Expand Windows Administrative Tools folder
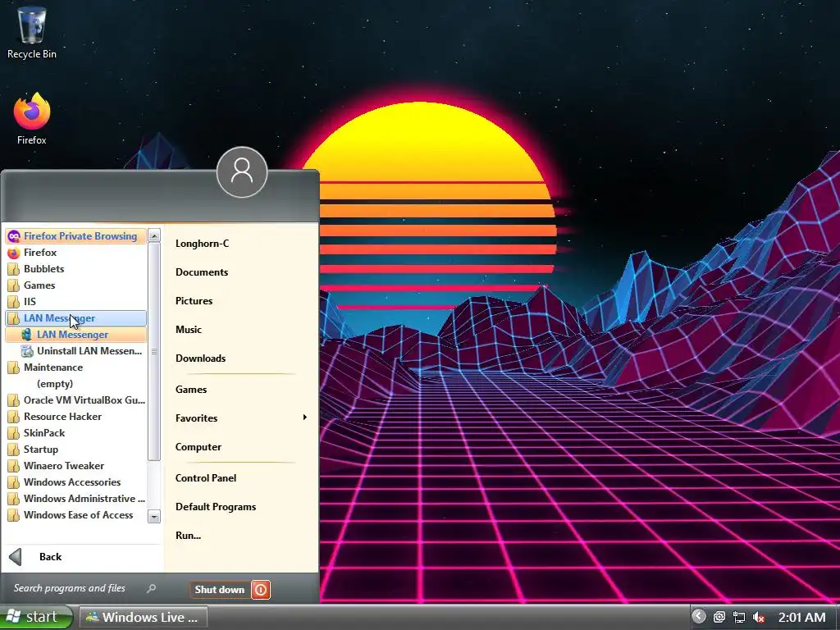The height and width of the screenshot is (630, 840). click(75, 499)
